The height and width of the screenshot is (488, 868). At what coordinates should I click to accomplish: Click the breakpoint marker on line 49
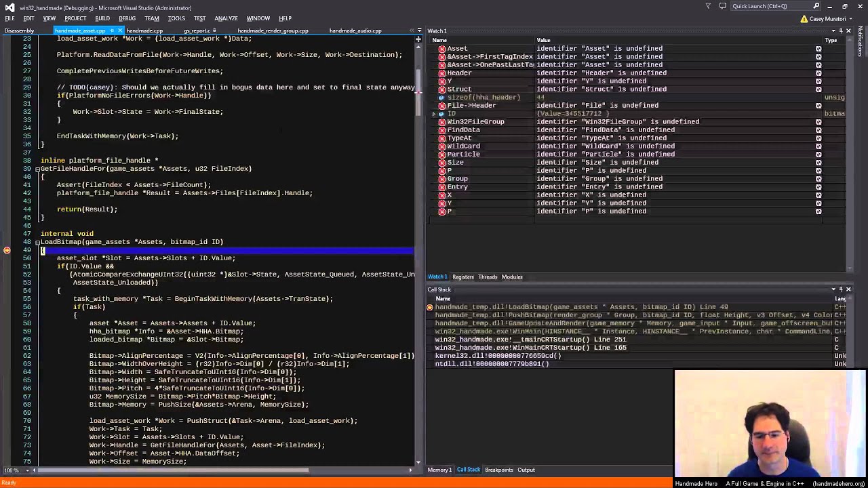7,250
